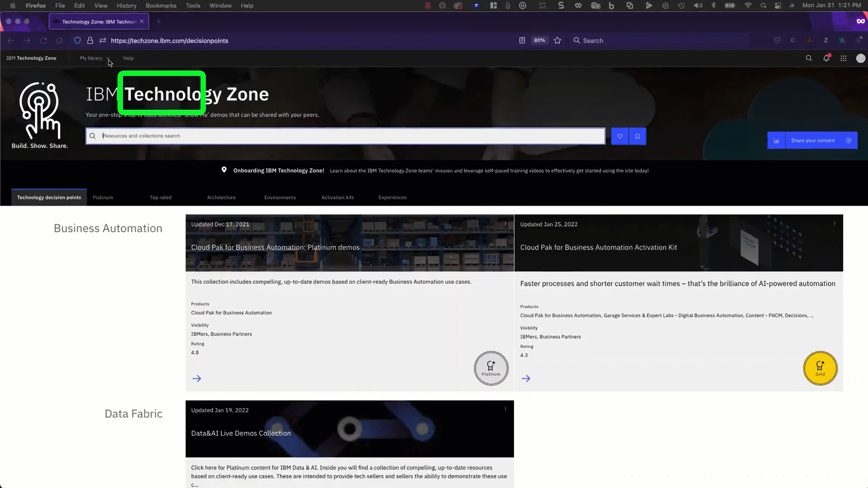Click Share your content button

coord(821,141)
